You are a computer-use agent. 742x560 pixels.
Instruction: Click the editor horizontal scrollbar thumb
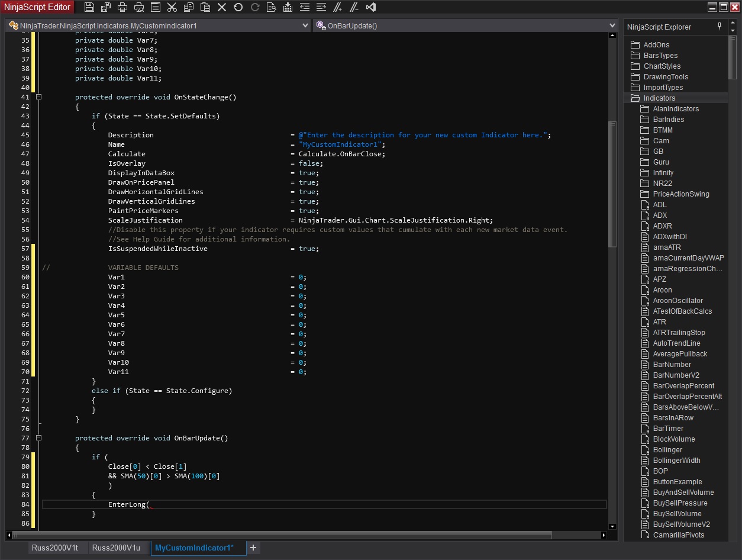(282, 535)
